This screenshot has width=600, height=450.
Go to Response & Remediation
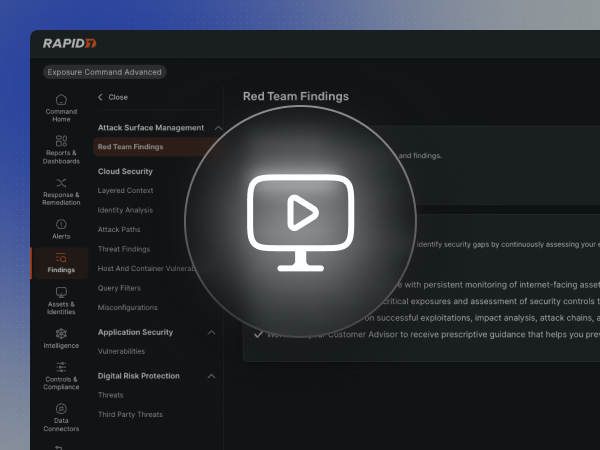(61, 190)
